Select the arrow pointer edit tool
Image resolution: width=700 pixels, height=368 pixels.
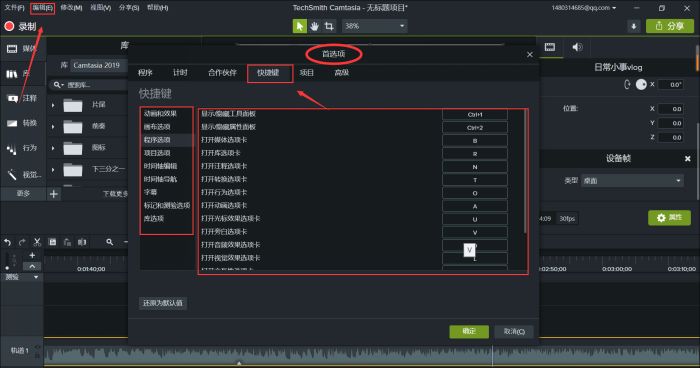[300, 26]
